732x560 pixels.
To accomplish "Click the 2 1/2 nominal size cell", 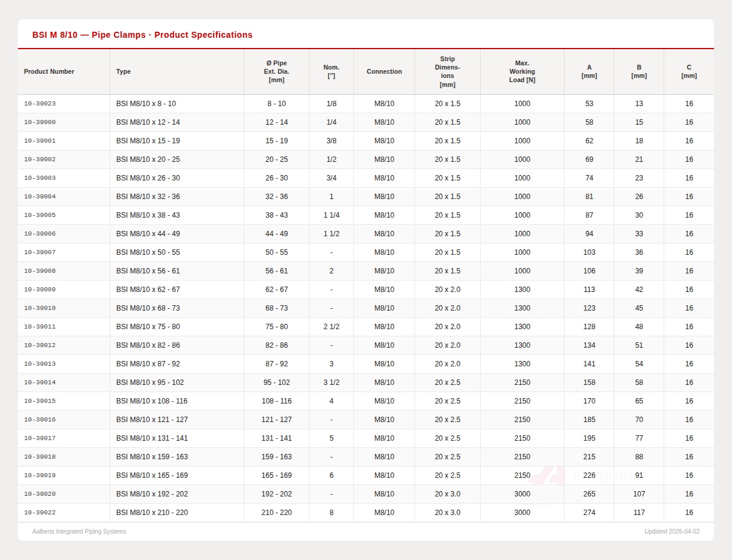I will click(x=331, y=327).
